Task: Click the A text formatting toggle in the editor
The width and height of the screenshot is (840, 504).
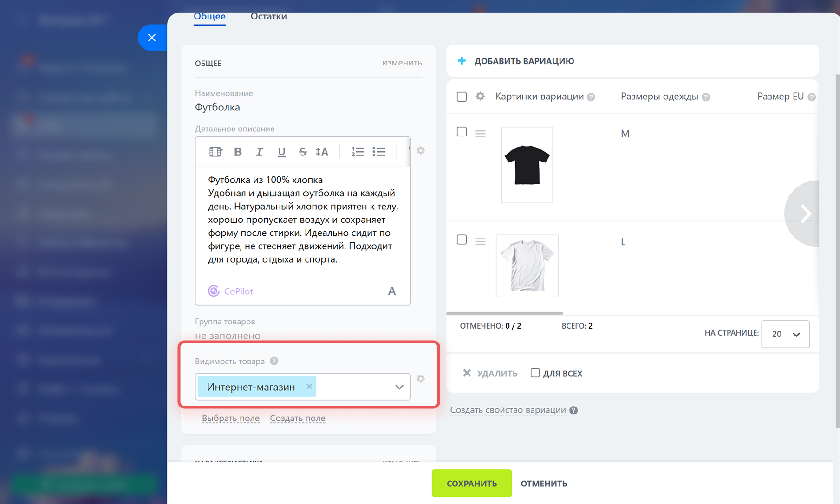Action: 392,291
